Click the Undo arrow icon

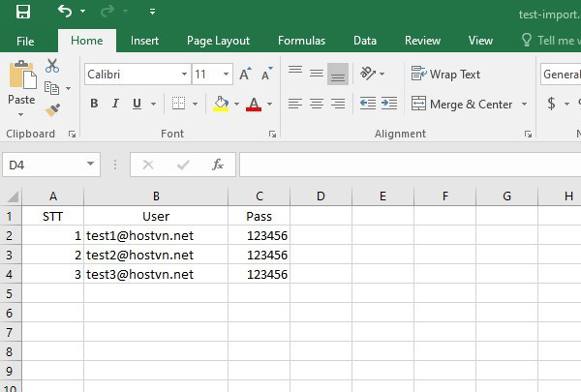[x=65, y=12]
